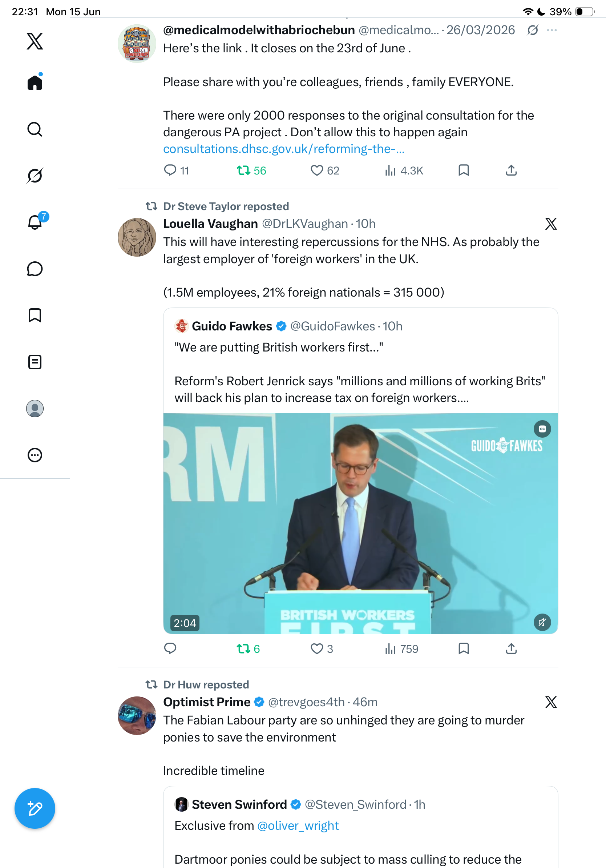The image size is (606, 868).
Task: Open Louella Vaughan's profile picture
Action: (137, 237)
